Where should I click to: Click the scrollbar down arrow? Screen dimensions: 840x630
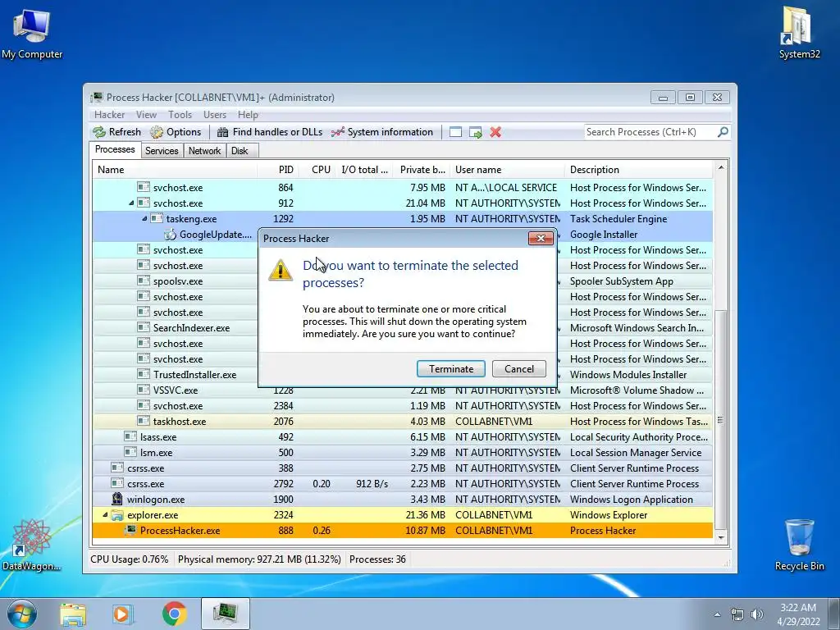(x=721, y=537)
